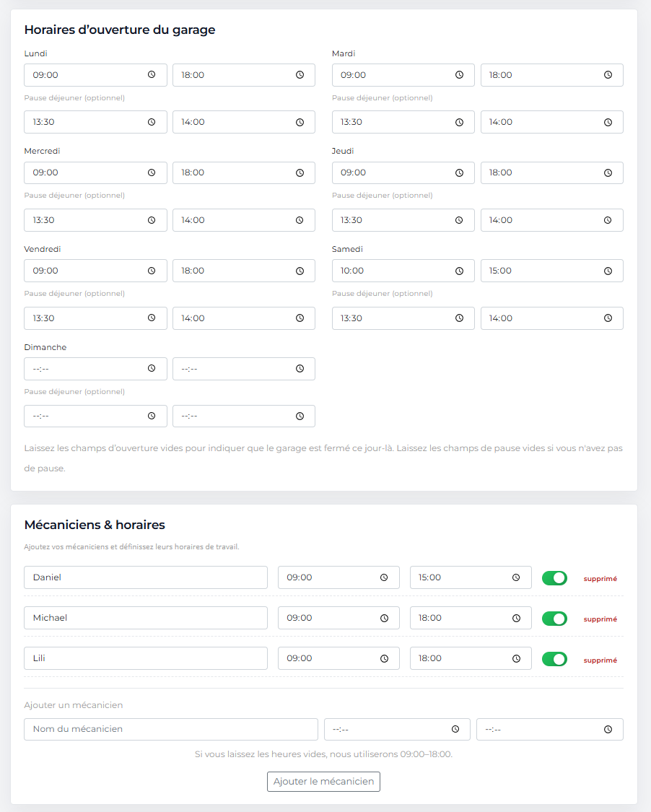Toggle Daniel's active switch
Screen dimensions: 651x812
(x=554, y=577)
